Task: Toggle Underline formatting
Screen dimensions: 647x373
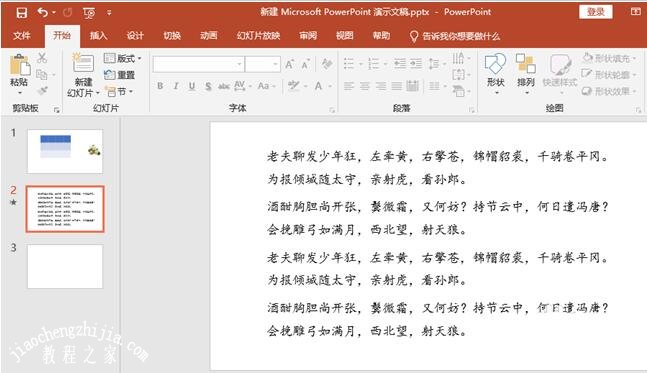Action: tap(192, 86)
